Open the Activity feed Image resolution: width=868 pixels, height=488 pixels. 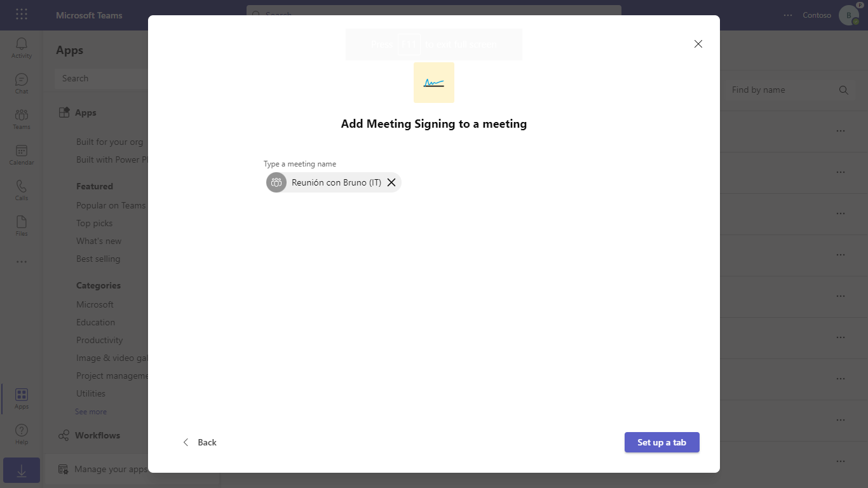click(21, 48)
